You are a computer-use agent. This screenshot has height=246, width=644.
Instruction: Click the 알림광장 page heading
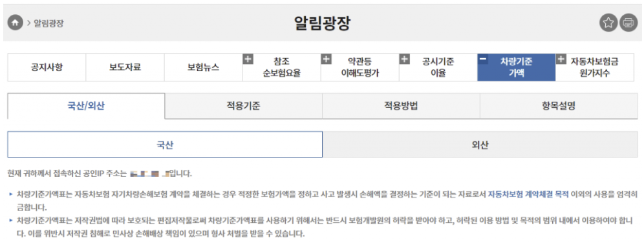(322, 23)
